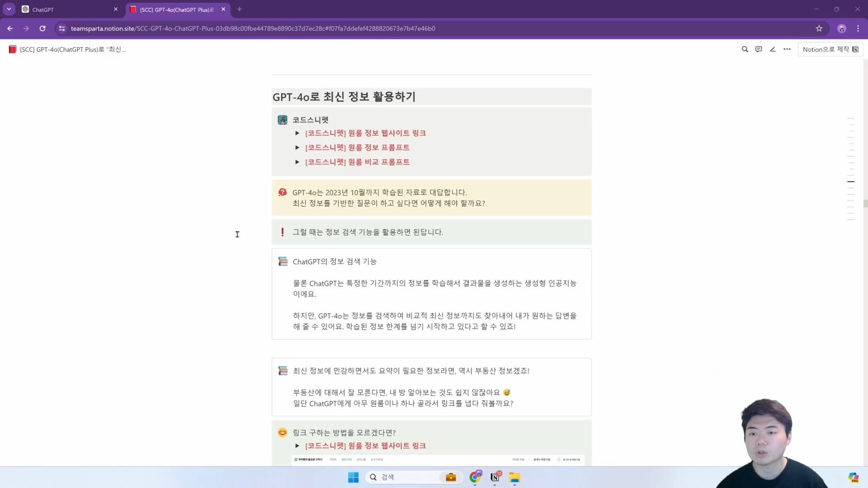Click the page vertical scrollbar
This screenshot has height=488, width=868.
pos(865,204)
